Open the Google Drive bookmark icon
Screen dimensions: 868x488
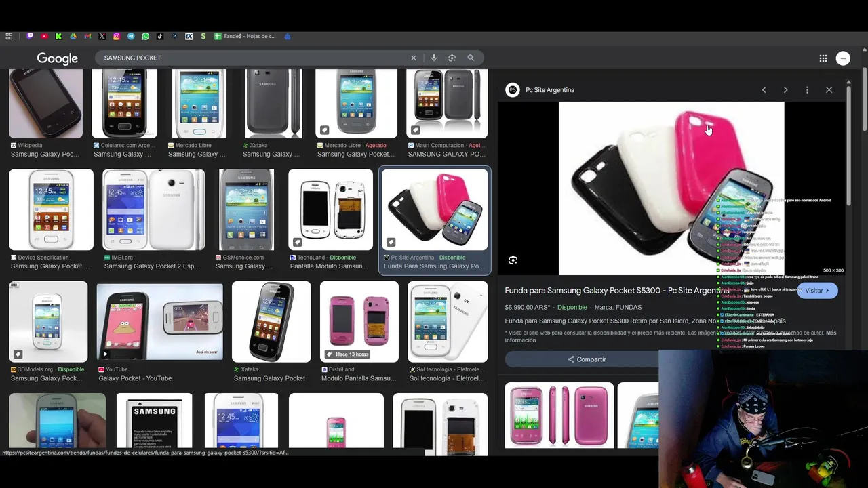(x=73, y=36)
